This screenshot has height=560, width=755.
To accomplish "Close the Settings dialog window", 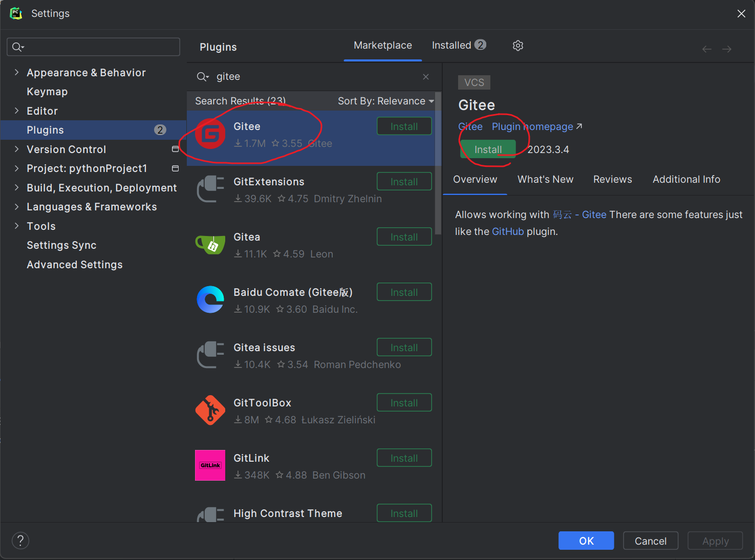I will point(741,14).
